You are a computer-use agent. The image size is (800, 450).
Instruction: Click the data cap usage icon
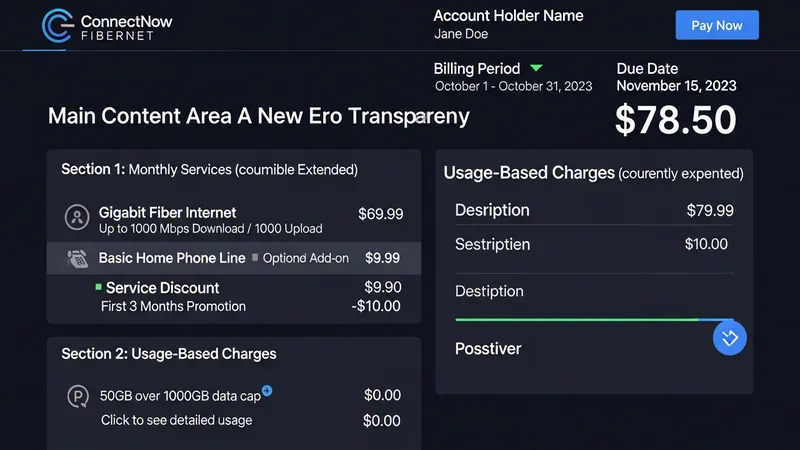point(77,397)
